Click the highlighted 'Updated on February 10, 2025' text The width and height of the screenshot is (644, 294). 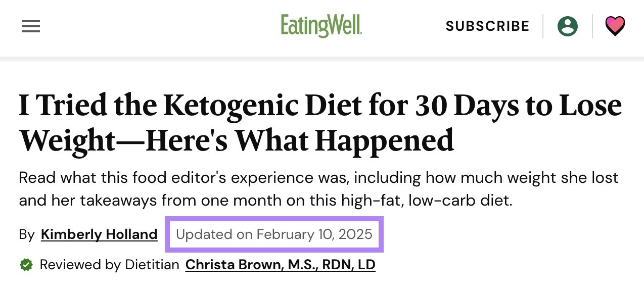tap(273, 234)
